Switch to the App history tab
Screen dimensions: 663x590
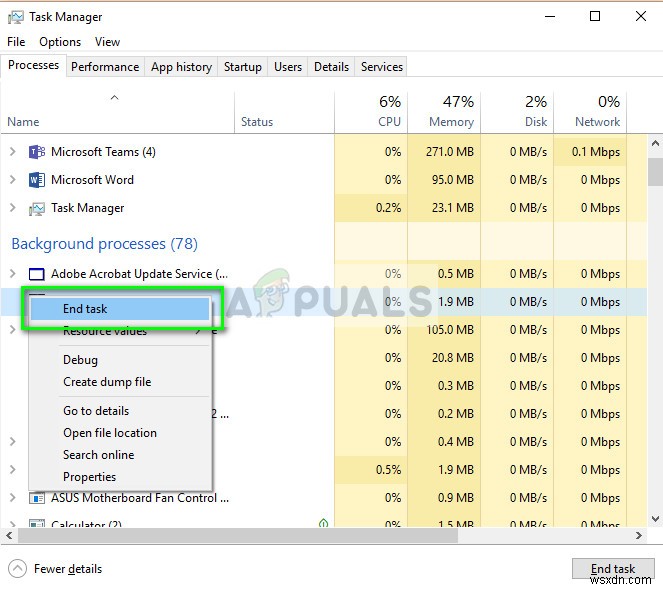[x=181, y=67]
